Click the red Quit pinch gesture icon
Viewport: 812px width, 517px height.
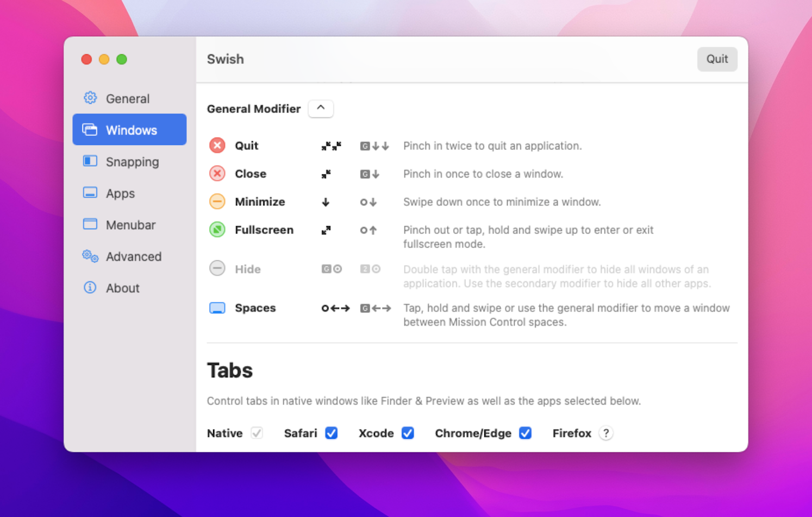pyautogui.click(x=217, y=145)
